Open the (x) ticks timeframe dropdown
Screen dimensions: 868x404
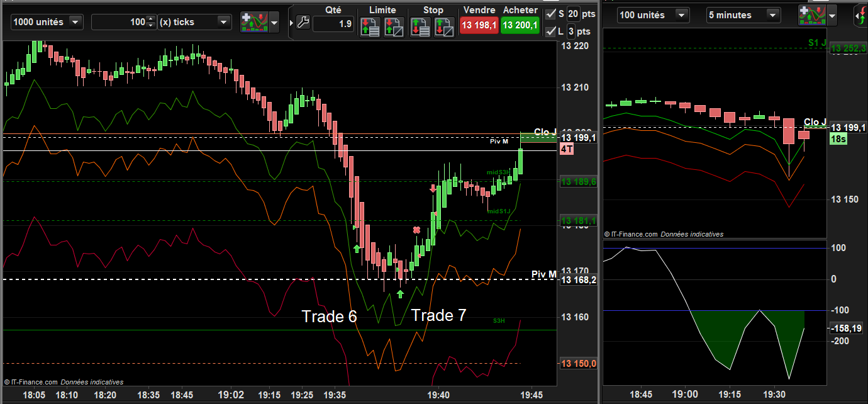click(194, 22)
